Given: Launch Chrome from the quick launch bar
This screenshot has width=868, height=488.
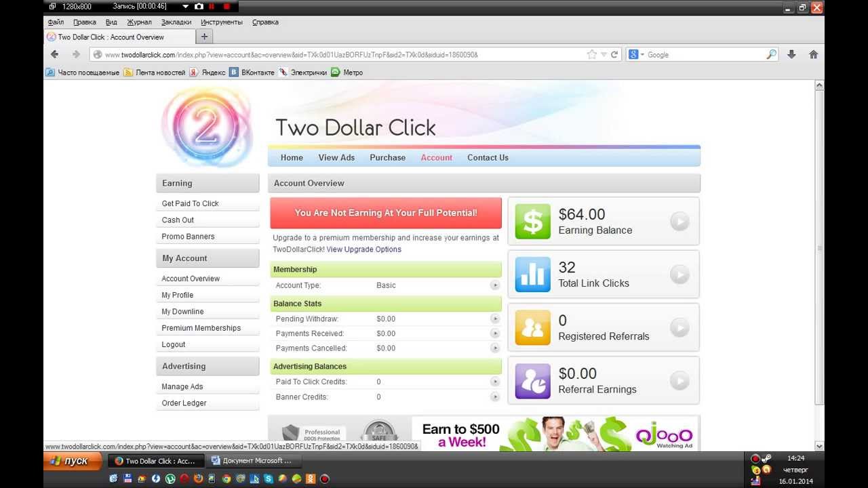Looking at the screenshot, I should (x=226, y=479).
